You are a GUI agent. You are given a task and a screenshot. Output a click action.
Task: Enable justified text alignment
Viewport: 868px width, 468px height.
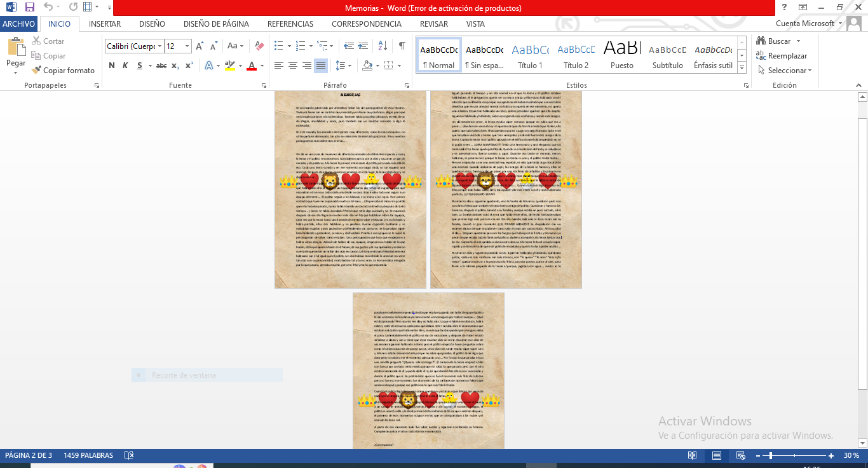tap(321, 65)
